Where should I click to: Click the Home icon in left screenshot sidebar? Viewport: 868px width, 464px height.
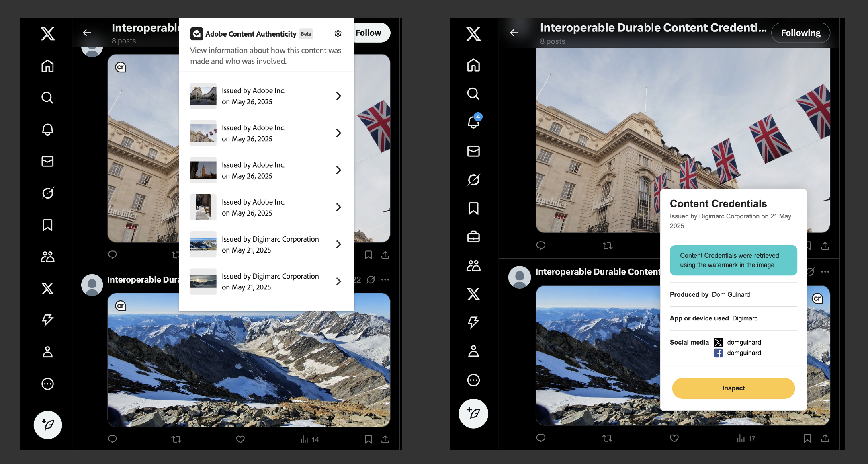point(47,66)
